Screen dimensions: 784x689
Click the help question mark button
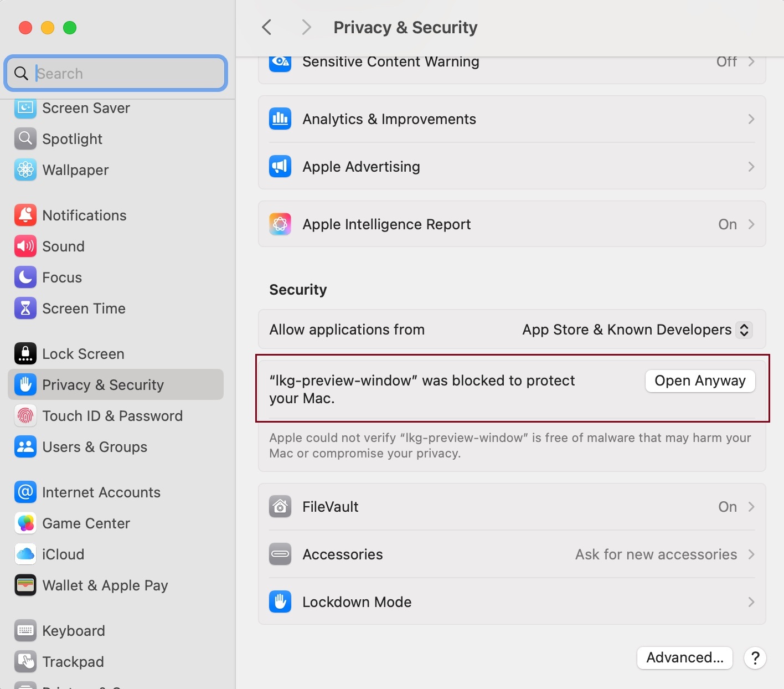tap(755, 658)
